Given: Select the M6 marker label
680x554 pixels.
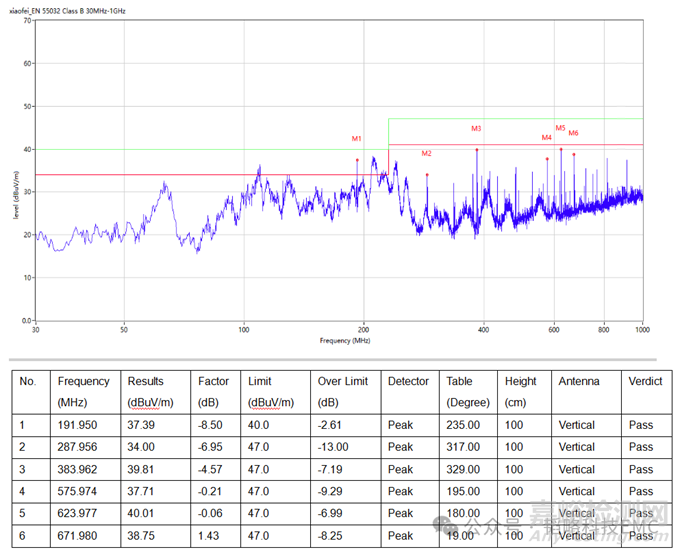Looking at the screenshot, I should tap(574, 133).
